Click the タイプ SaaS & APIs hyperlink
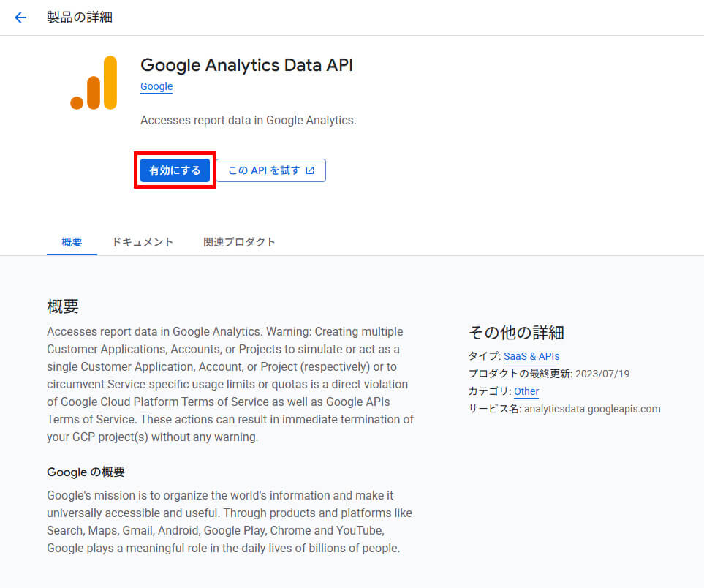Image resolution: width=704 pixels, height=588 pixels. pyautogui.click(x=531, y=356)
